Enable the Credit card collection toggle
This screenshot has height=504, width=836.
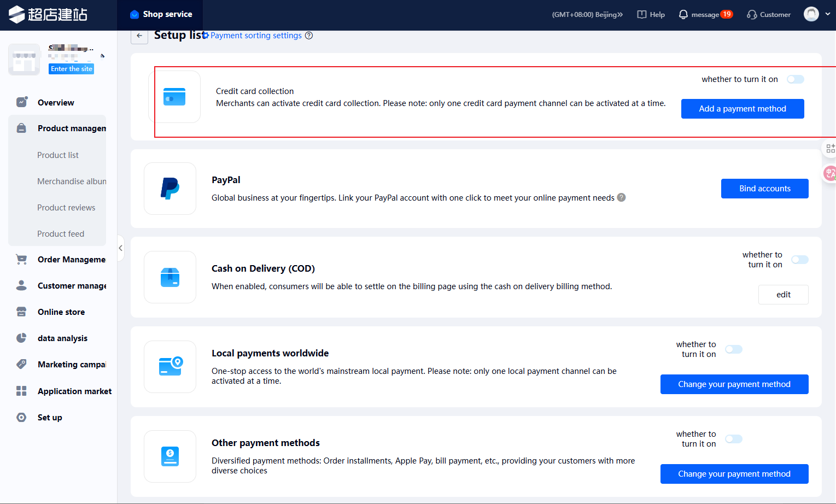tap(795, 79)
